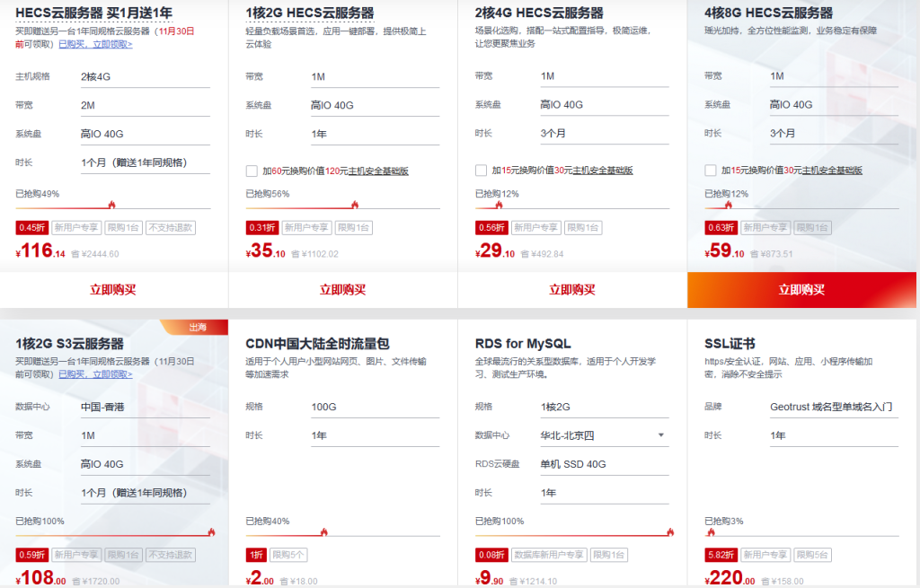
Task: Click flame icon on RDS for MySQL progress bar
Action: point(669,531)
